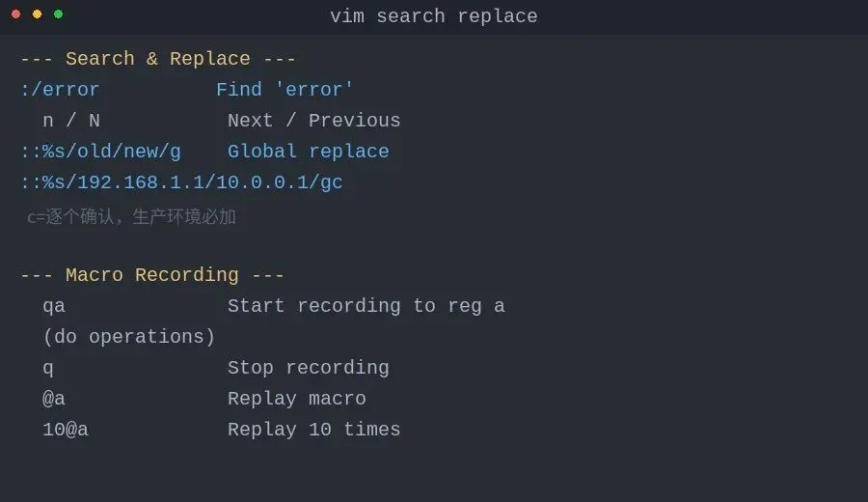Click the red close window dot
This screenshot has height=502, width=868.
(x=15, y=14)
